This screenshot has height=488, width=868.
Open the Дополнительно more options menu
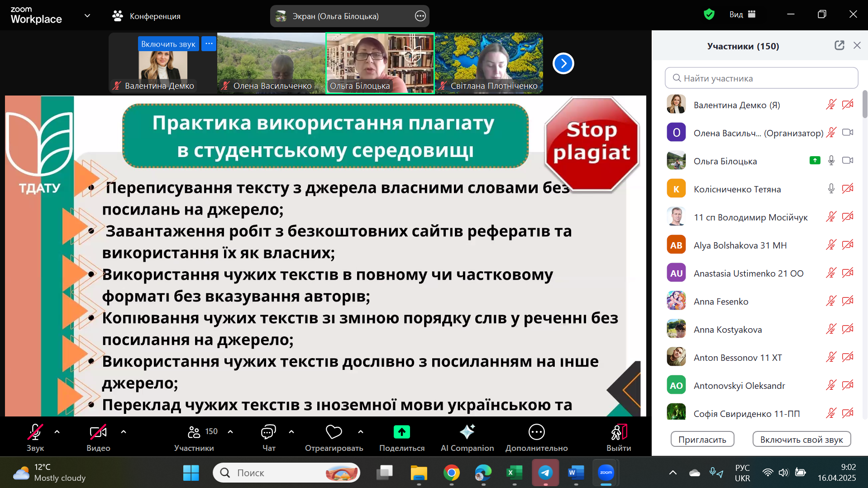point(537,438)
